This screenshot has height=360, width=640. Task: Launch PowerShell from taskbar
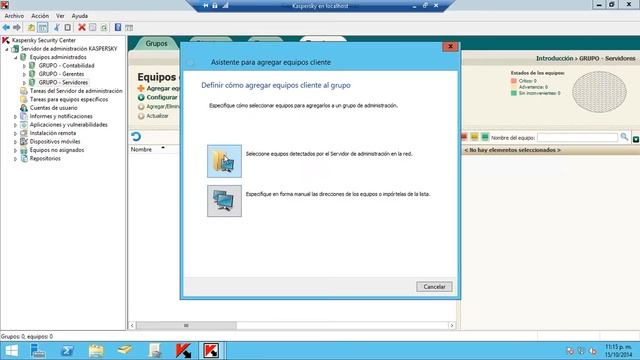pos(67,351)
